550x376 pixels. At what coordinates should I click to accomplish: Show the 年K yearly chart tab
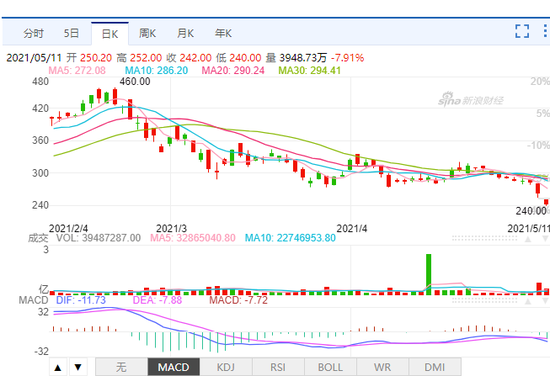pyautogui.click(x=223, y=34)
